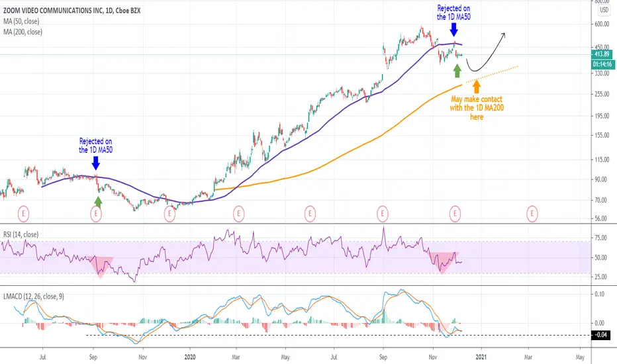Click the earnings marker at Sep 2020
Viewport: 617px width, 364px height.
point(383,214)
